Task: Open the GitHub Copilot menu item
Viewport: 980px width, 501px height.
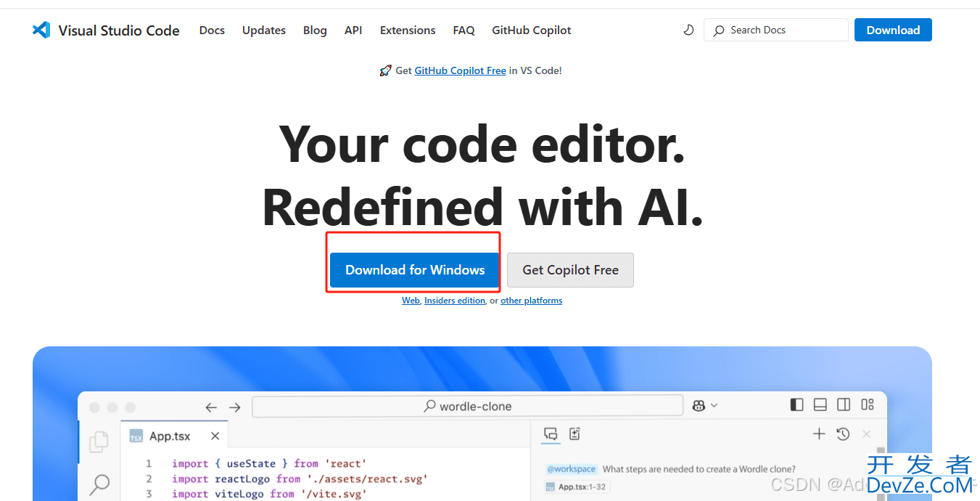Action: pos(532,30)
